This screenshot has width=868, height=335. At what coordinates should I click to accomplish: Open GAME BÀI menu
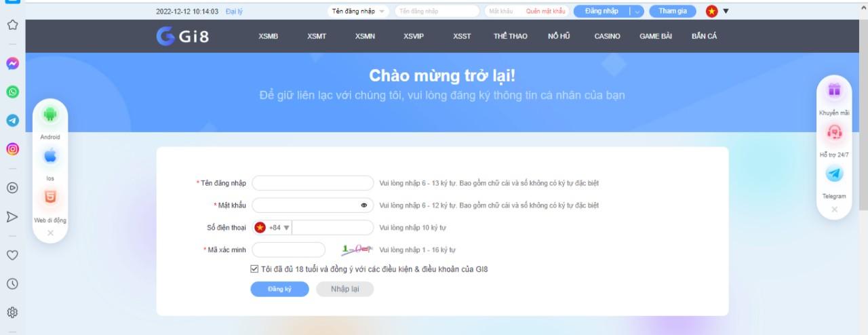point(656,36)
